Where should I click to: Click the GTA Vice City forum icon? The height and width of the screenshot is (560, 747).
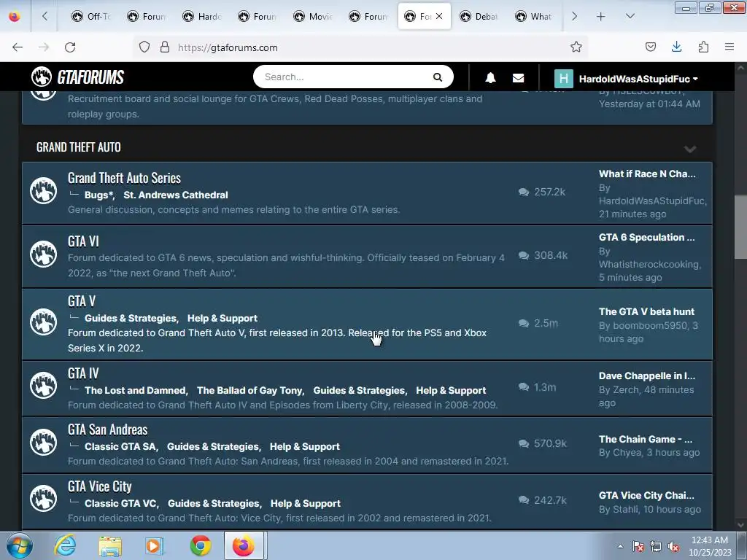click(x=43, y=498)
